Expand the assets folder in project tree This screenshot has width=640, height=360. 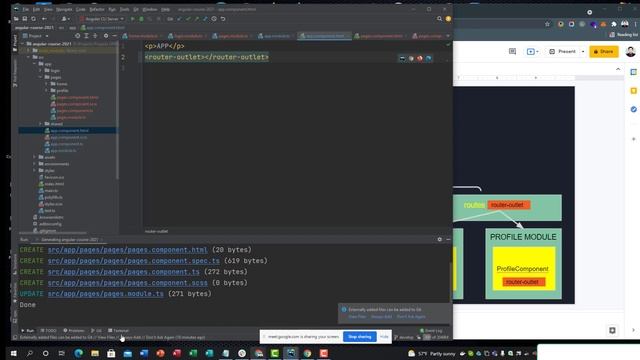(35, 157)
